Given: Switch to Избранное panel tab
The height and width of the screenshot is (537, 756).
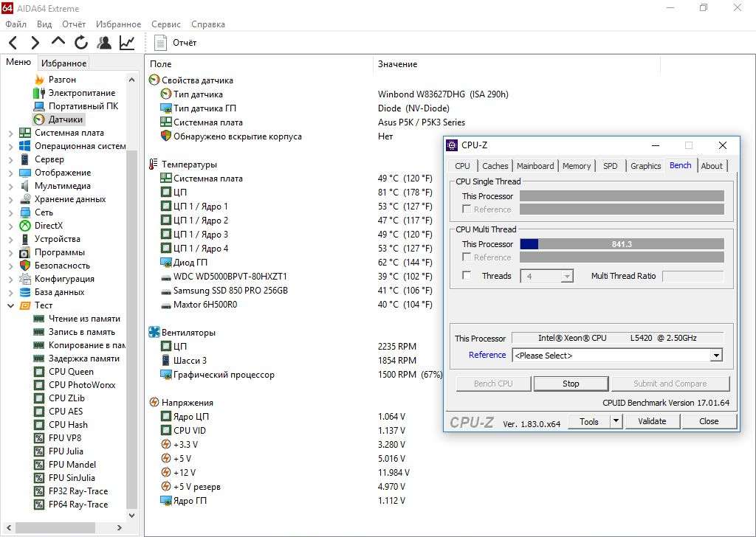Looking at the screenshot, I should click(x=63, y=63).
